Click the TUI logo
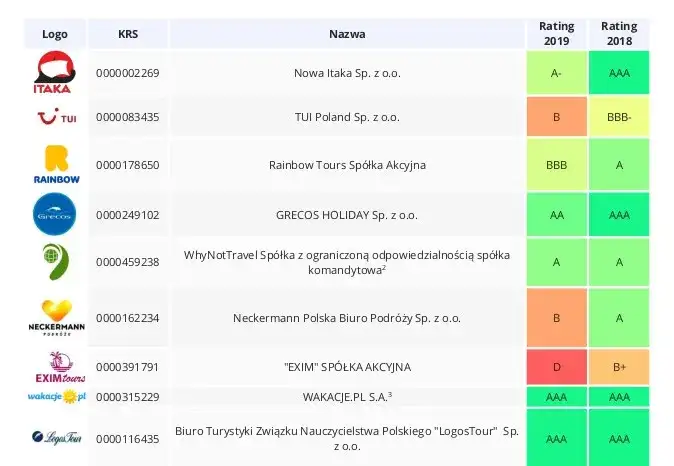Screen dimensions: 674x466 coord(54,118)
